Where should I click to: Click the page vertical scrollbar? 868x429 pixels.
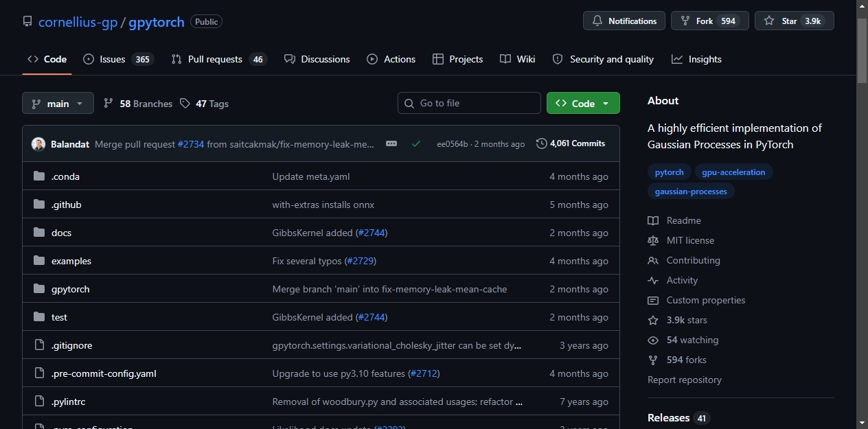click(863, 51)
